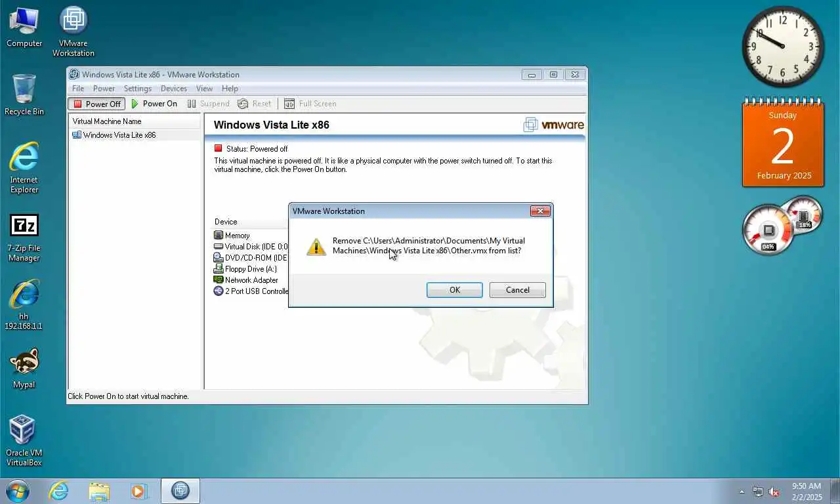The height and width of the screenshot is (504, 840).
Task: Click the Full Screen toolbar button
Action: pos(310,104)
